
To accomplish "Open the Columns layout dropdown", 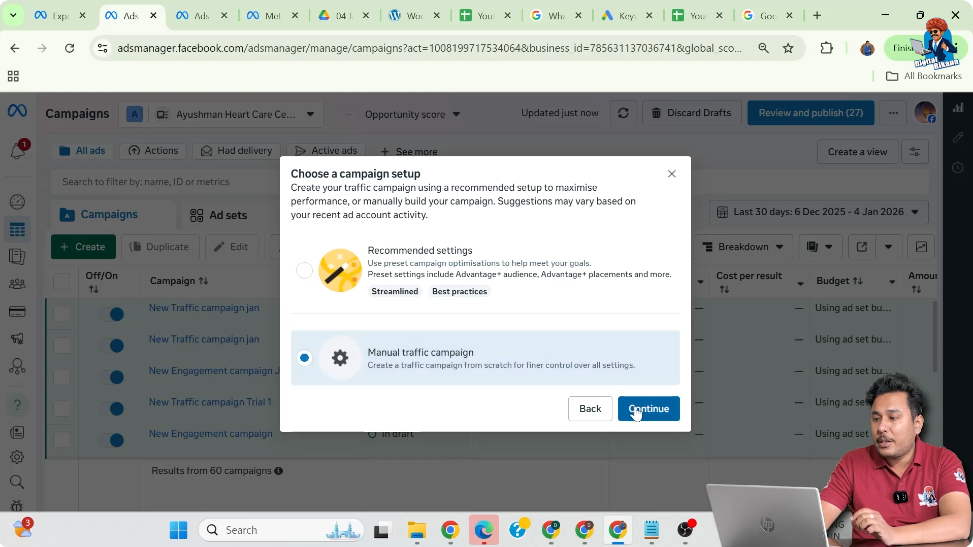I will 819,247.
